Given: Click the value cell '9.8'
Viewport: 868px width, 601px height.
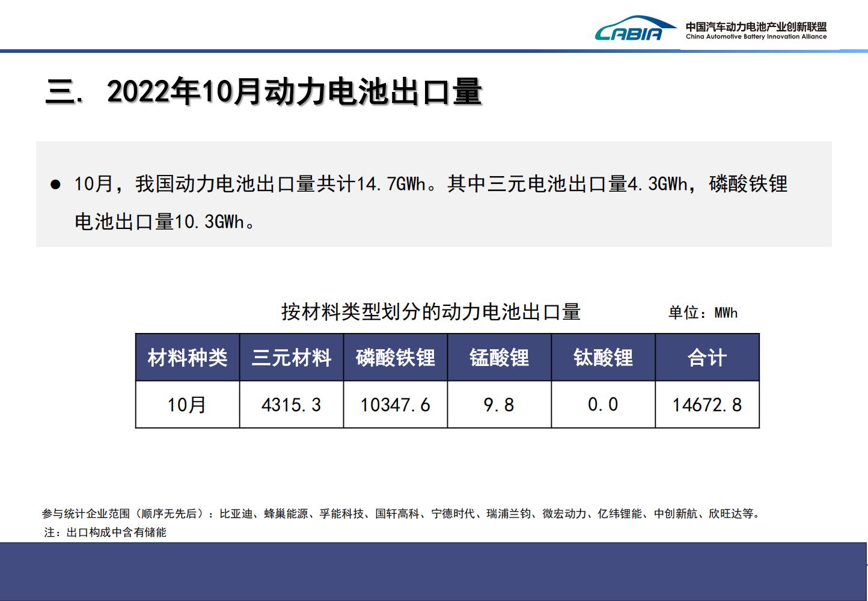Looking at the screenshot, I should click(x=500, y=404).
